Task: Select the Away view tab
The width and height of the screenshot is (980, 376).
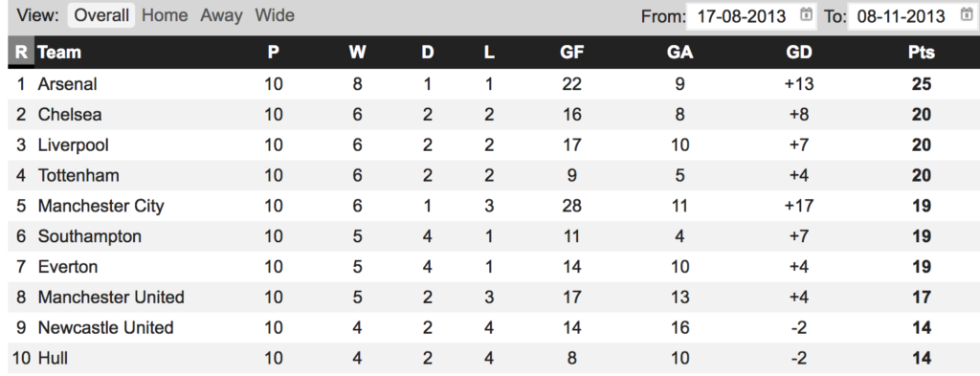Action: 221,15
